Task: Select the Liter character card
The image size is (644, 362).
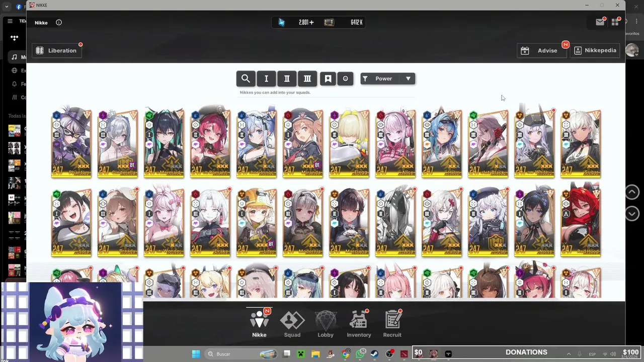Action: tap(257, 223)
